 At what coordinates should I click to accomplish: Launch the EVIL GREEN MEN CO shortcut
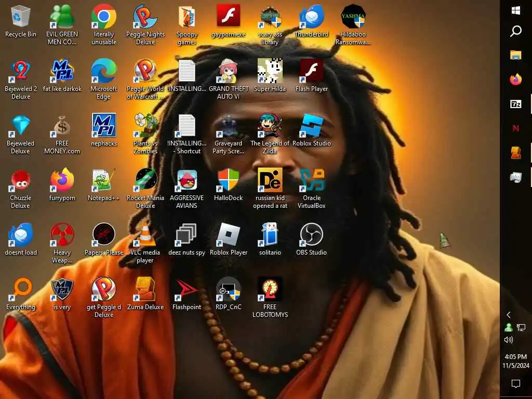[62, 17]
